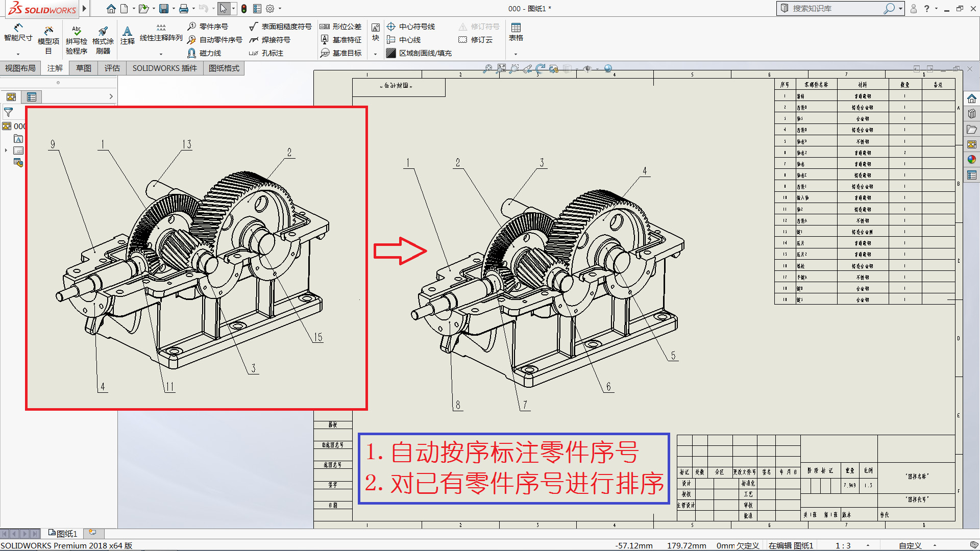Open the Geometric Tolerance (形位公差) tool
This screenshot has width=980, height=551.
[340, 27]
